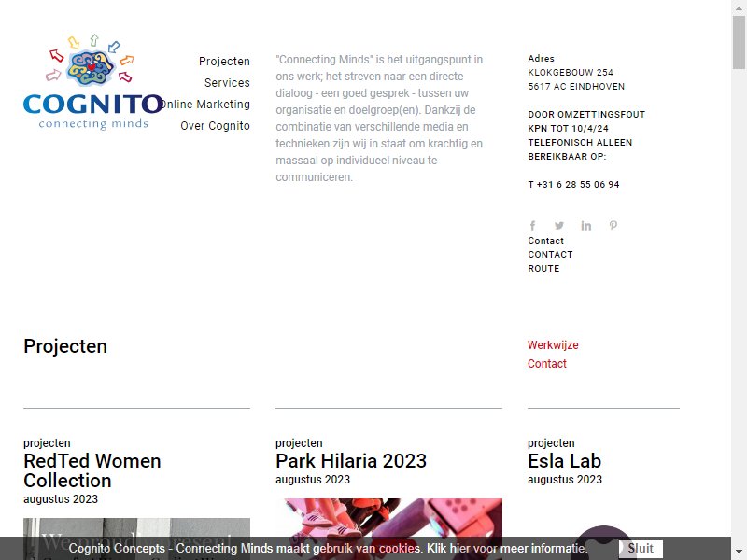
Task: Click the 'Projecten' section heading
Action: pyautogui.click(x=65, y=346)
